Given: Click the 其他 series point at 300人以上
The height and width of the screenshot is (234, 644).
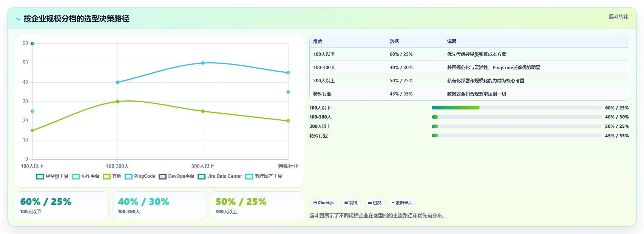Looking at the screenshot, I should pos(203,111).
